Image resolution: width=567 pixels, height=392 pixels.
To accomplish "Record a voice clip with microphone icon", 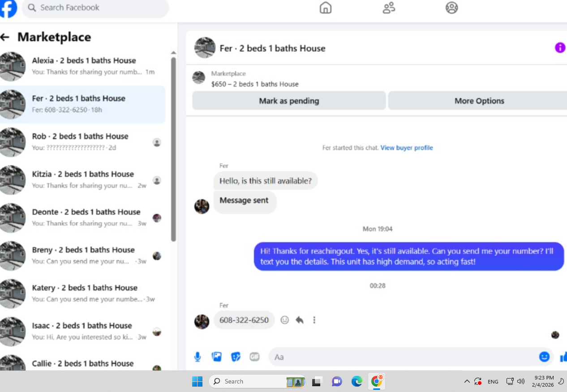I will [198, 357].
